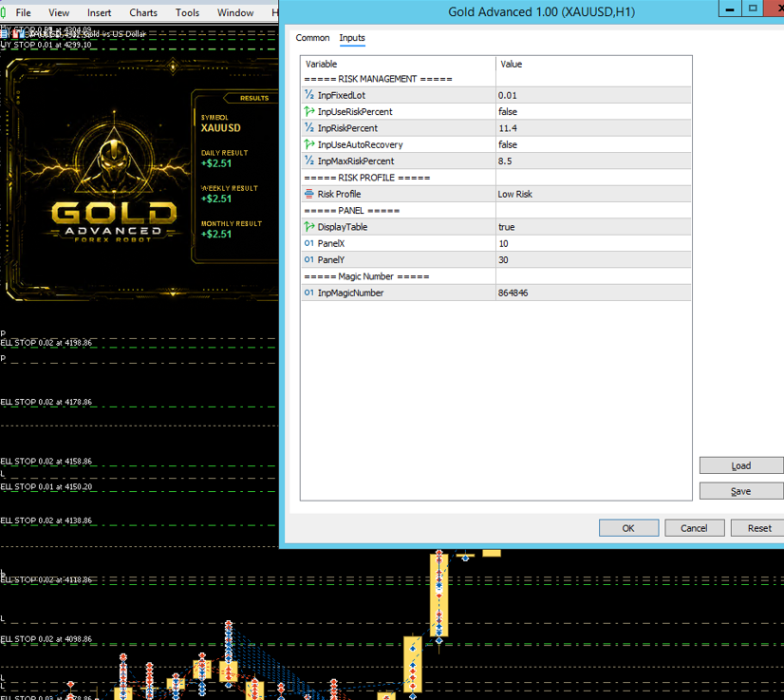Switch to the Common tab
Image resolution: width=784 pixels, height=700 pixels.
[312, 38]
